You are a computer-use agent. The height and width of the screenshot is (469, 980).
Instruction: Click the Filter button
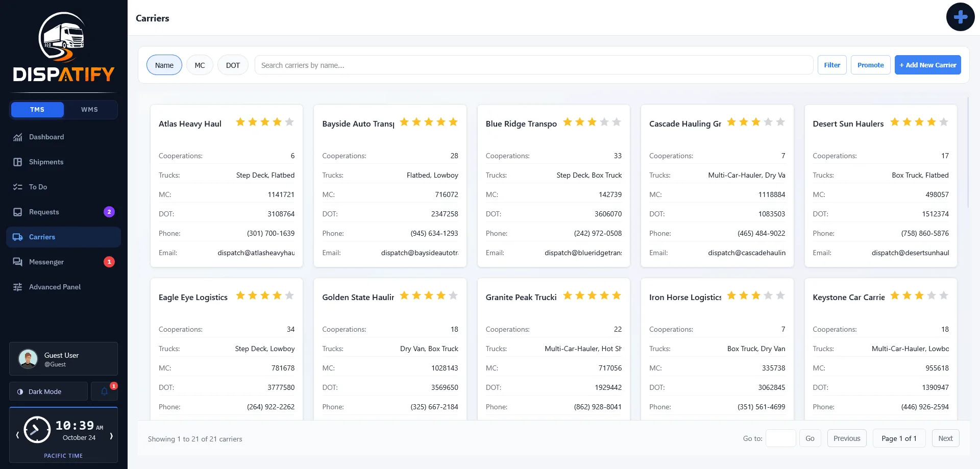832,65
